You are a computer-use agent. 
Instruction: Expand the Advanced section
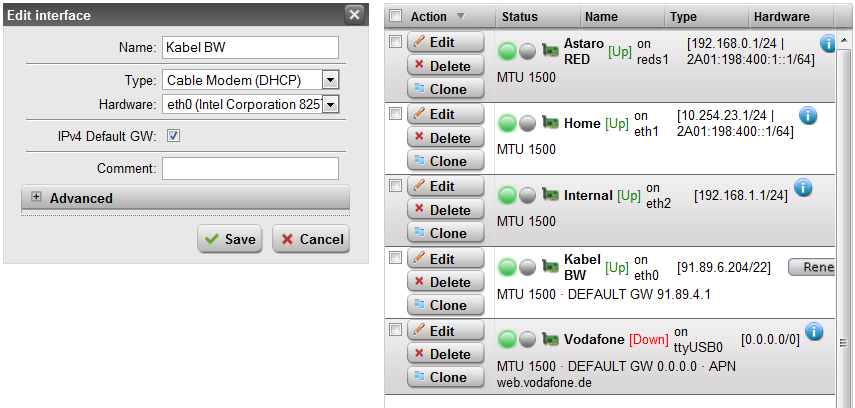(x=185, y=197)
